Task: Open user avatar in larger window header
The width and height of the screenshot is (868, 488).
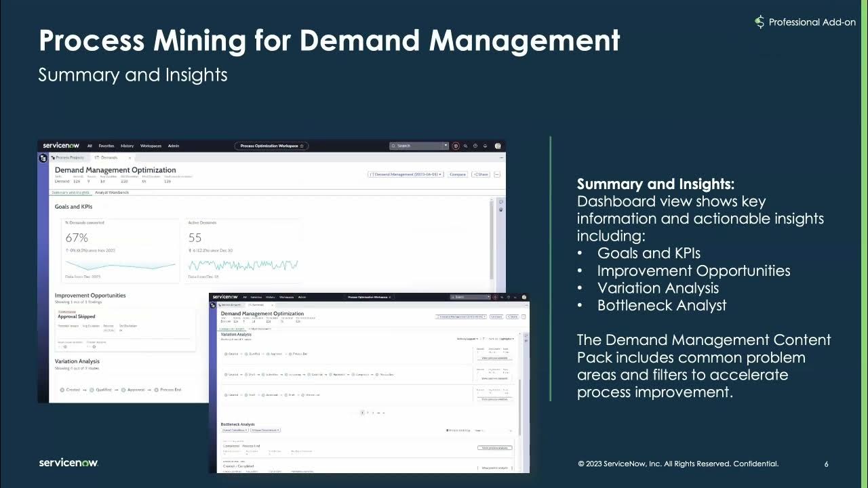Action: tap(498, 146)
